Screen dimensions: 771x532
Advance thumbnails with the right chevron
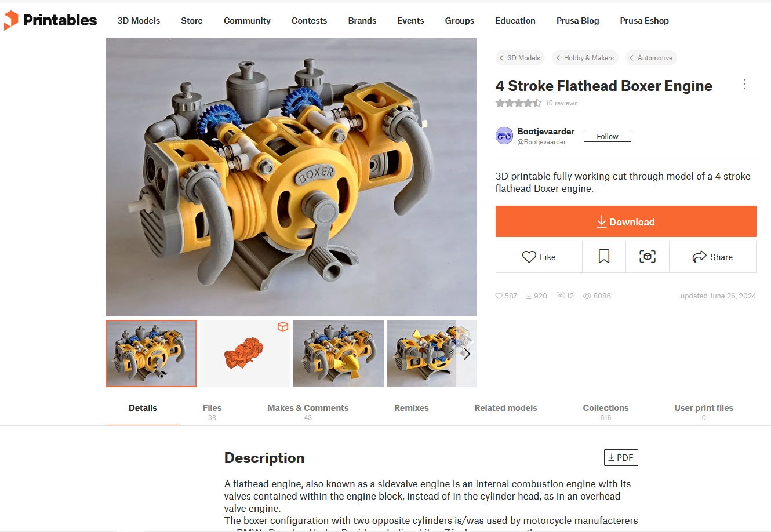(x=467, y=354)
